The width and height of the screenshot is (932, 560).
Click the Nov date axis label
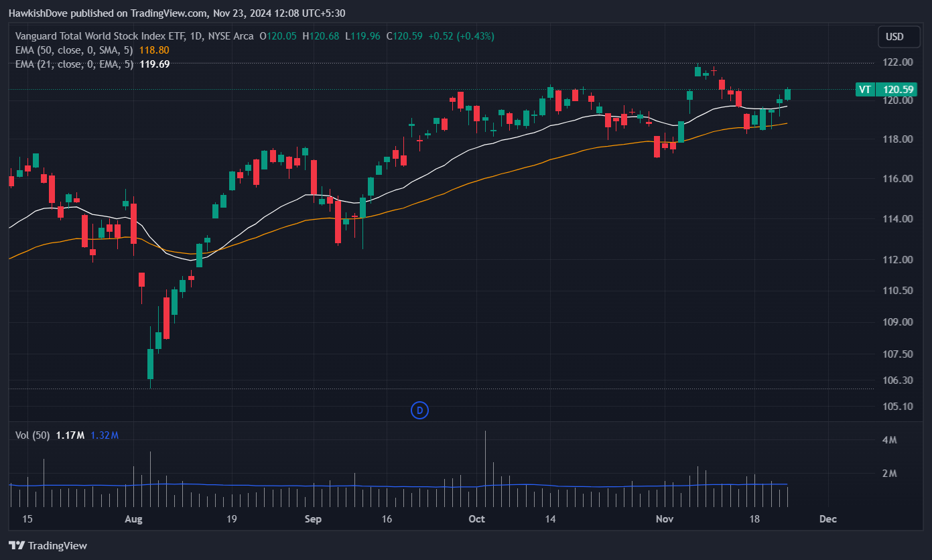tap(664, 519)
